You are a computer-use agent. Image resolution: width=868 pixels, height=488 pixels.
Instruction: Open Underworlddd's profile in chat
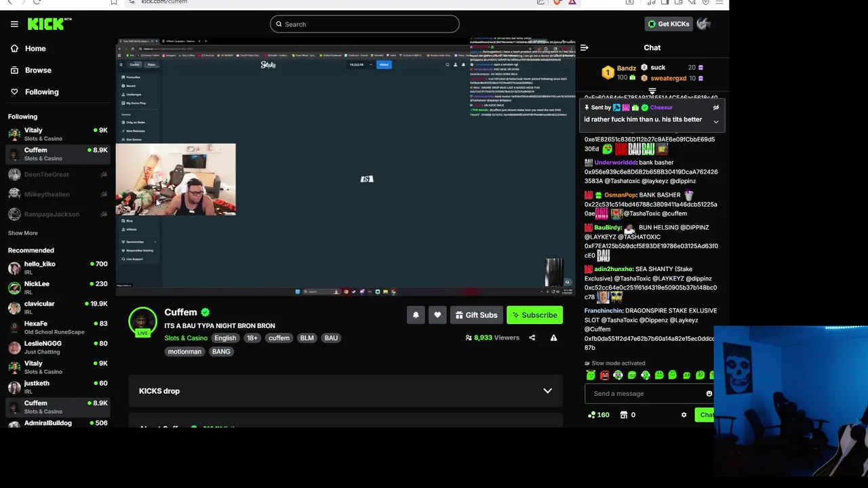coord(615,163)
